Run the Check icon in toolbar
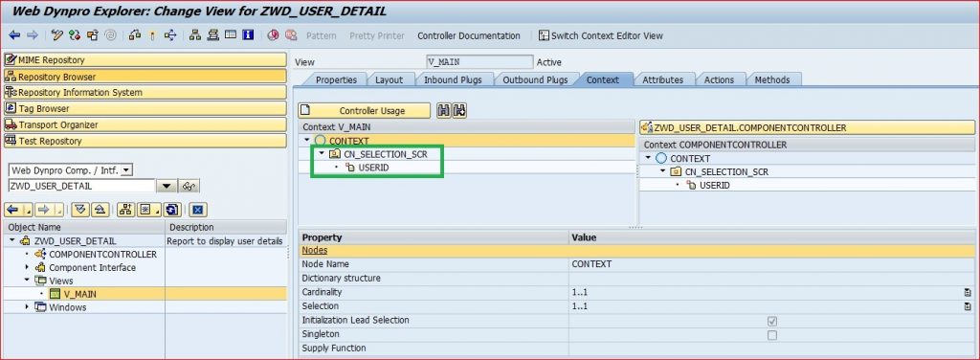This screenshot has height=360, width=980. pyautogui.click(x=134, y=35)
